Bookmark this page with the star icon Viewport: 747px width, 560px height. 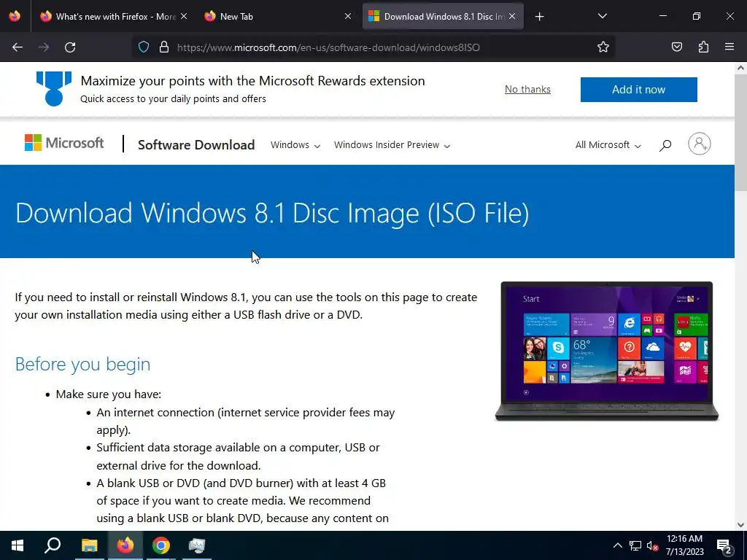[603, 47]
